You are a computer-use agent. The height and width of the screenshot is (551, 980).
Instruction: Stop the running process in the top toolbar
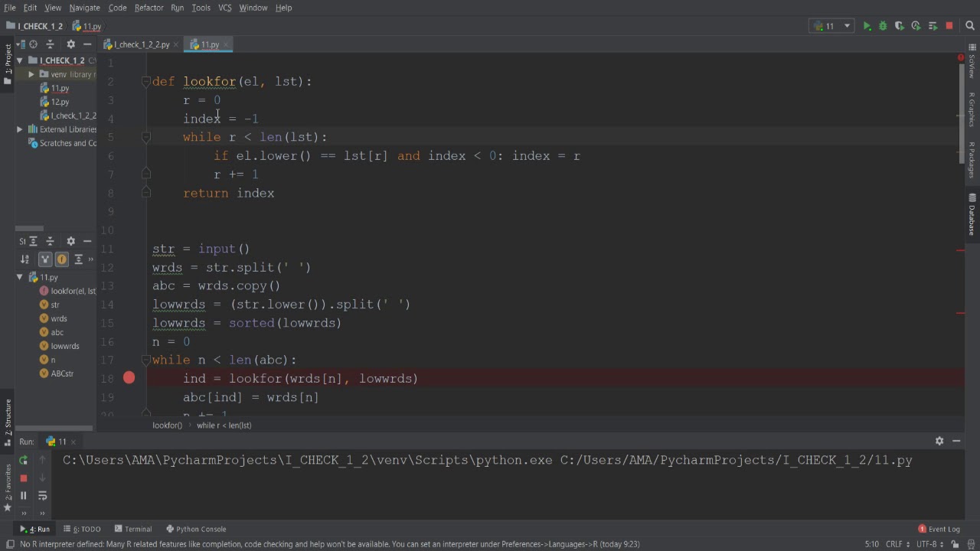[949, 26]
